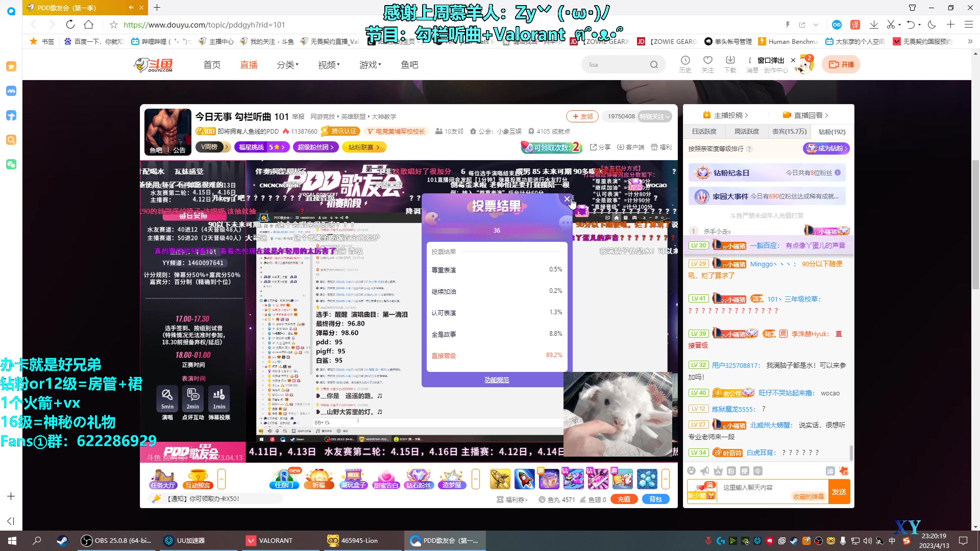This screenshot has height=551, width=980.
Task: Open the 福利券 coupon link
Action: point(512,499)
